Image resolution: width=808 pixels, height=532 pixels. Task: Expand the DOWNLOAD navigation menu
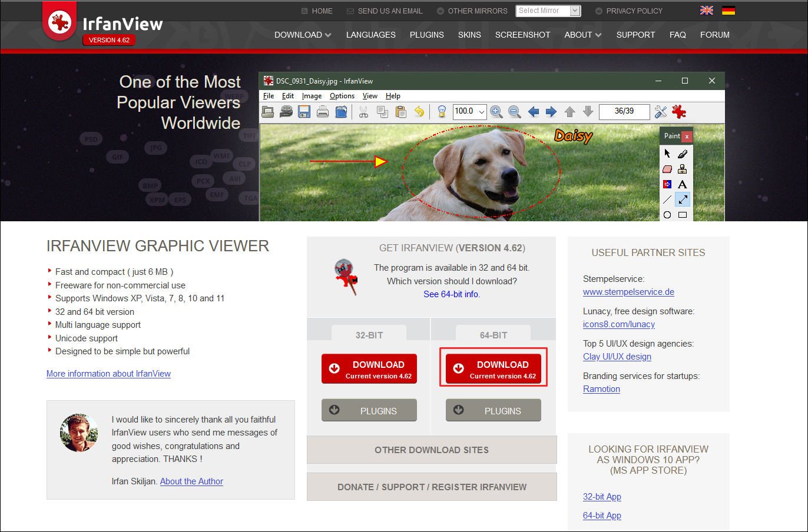tap(303, 35)
